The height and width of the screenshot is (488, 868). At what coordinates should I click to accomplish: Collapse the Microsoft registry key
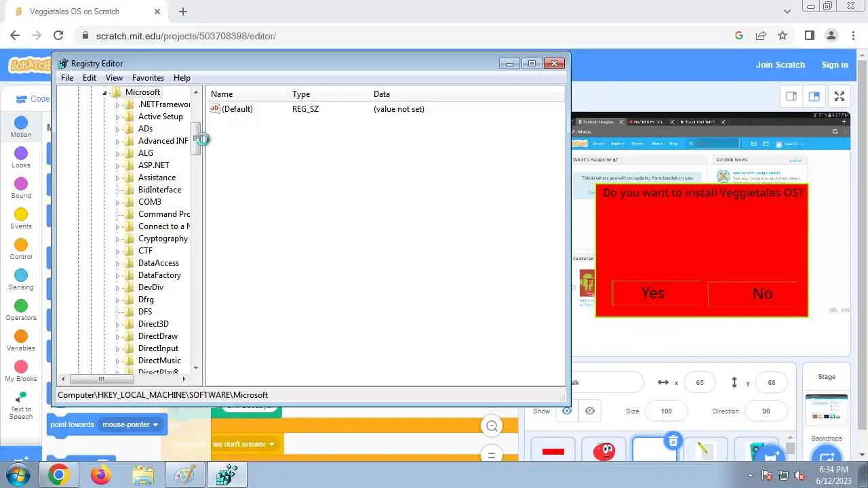pyautogui.click(x=105, y=93)
